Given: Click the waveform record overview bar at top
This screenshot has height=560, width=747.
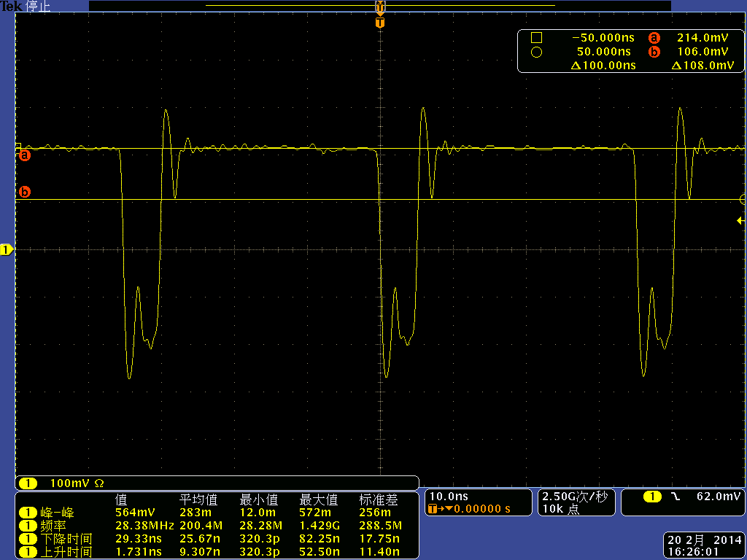Looking at the screenshot, I should pos(379,6).
